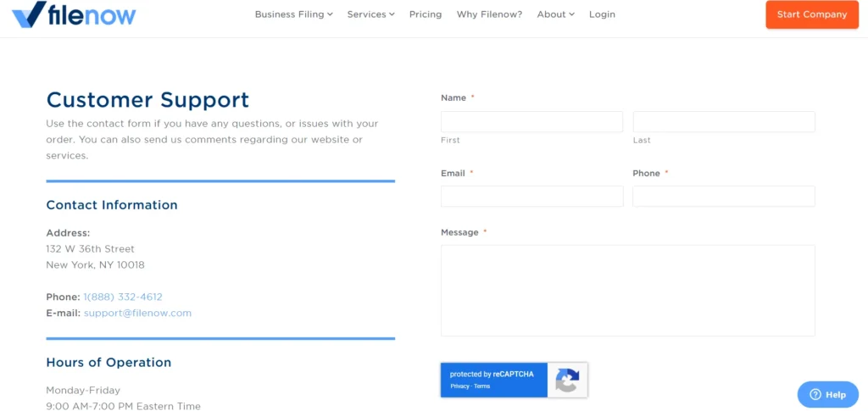Screen dimensions: 868x411
Task: Click into the Phone input field
Action: pyautogui.click(x=723, y=197)
